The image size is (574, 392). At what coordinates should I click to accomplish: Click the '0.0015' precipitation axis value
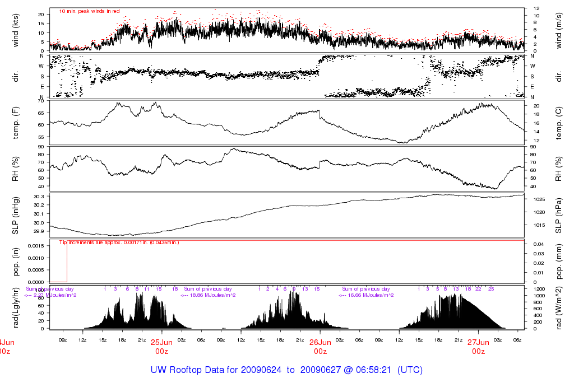[x=36, y=246]
